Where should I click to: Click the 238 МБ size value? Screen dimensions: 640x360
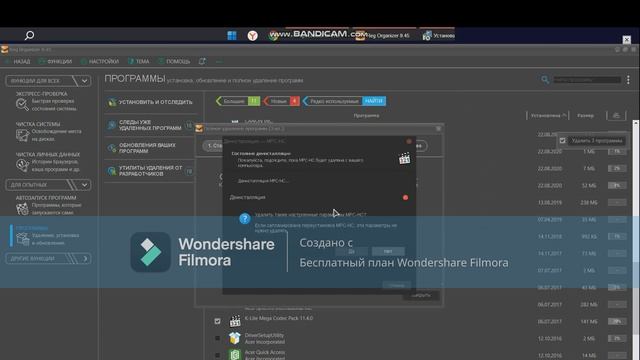(x=589, y=202)
